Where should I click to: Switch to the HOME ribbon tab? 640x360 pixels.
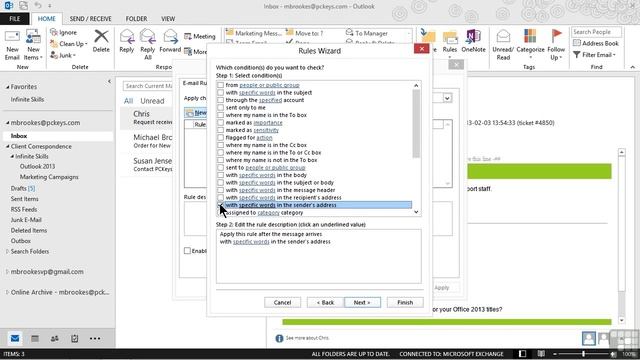coord(47,19)
